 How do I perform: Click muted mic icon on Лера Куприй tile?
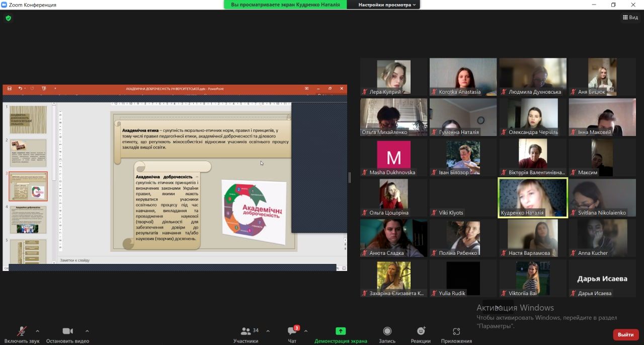[x=365, y=92]
